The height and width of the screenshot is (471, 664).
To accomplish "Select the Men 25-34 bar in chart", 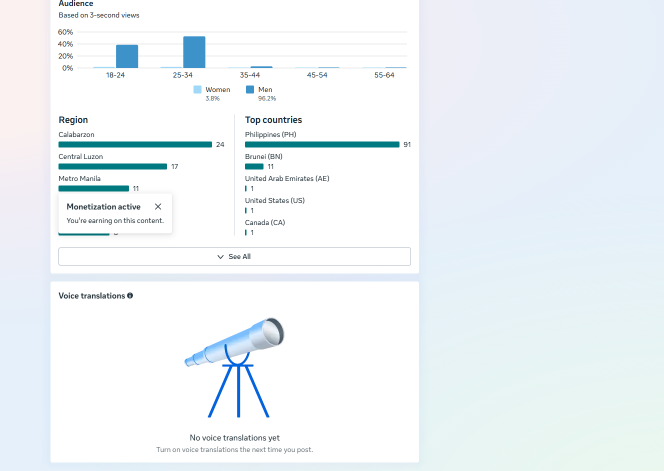I will pyautogui.click(x=194, y=52).
